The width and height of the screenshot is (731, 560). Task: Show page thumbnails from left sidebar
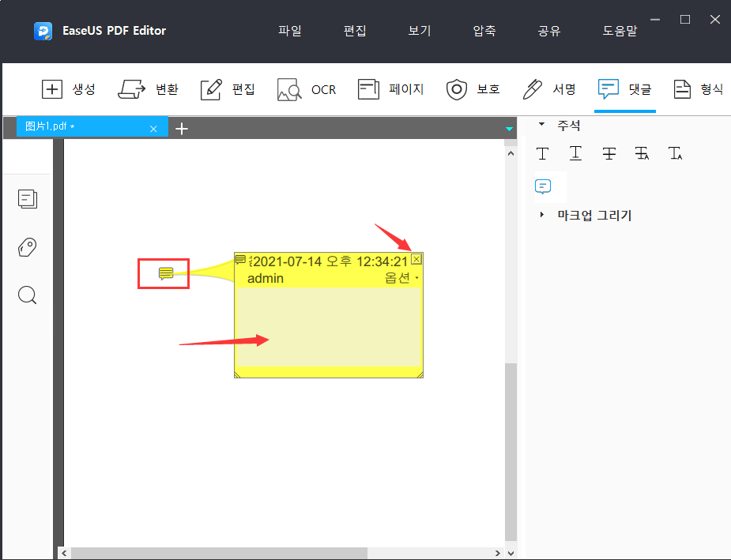pos(27,199)
